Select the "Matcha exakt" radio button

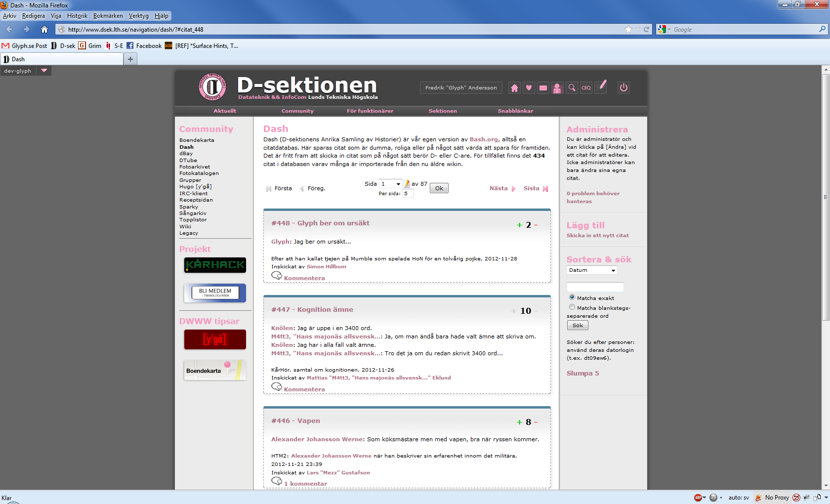pos(572,297)
